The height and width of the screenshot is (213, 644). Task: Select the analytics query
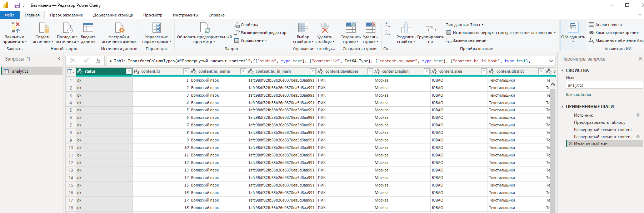point(32,71)
